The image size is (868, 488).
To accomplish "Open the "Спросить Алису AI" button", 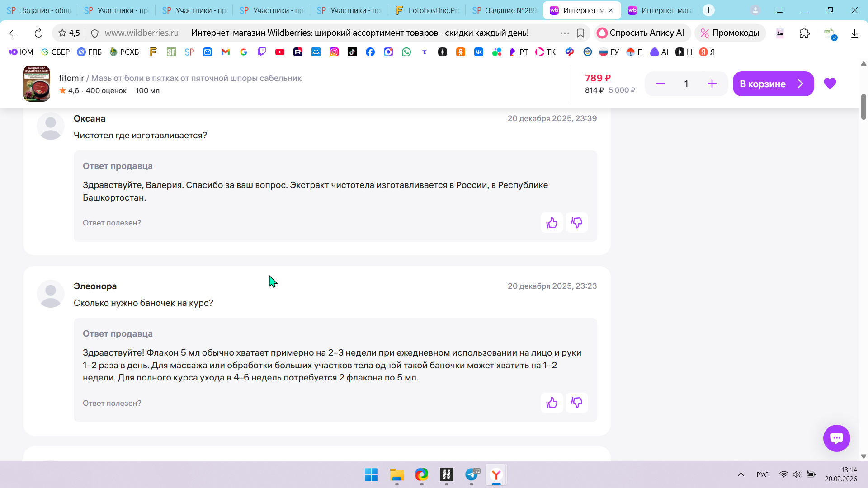I will click(x=641, y=33).
